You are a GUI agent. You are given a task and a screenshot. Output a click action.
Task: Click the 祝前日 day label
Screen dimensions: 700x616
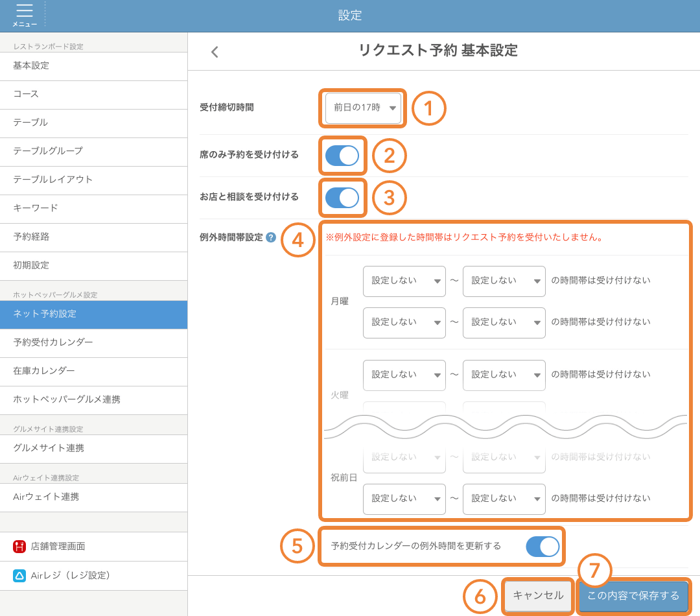[344, 478]
